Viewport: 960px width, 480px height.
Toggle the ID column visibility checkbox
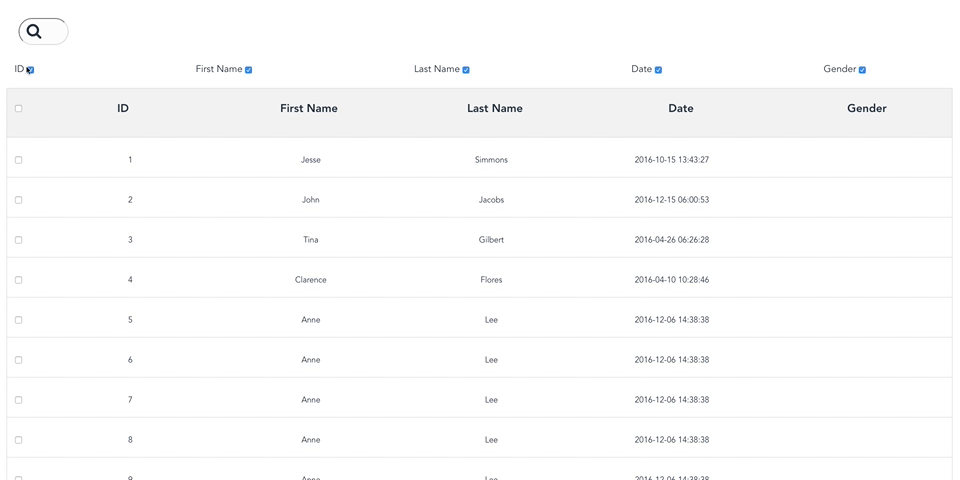(x=31, y=70)
